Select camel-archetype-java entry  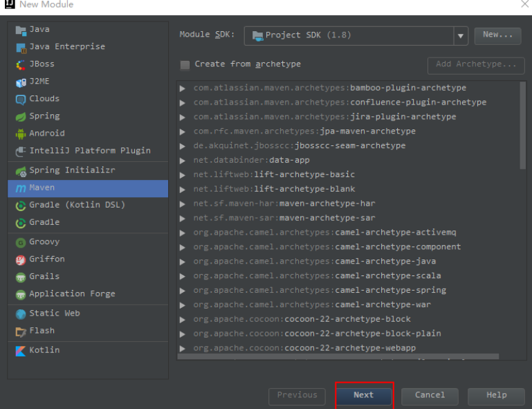pos(315,262)
